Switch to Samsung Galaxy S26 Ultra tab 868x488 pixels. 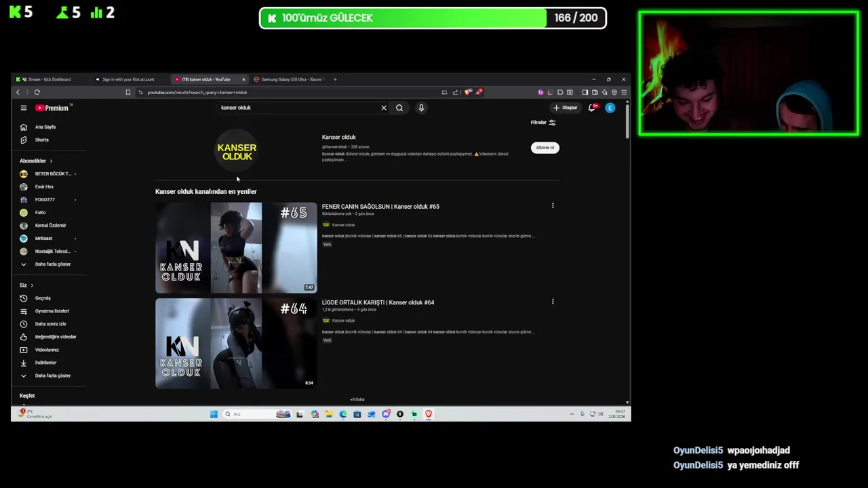(292, 79)
